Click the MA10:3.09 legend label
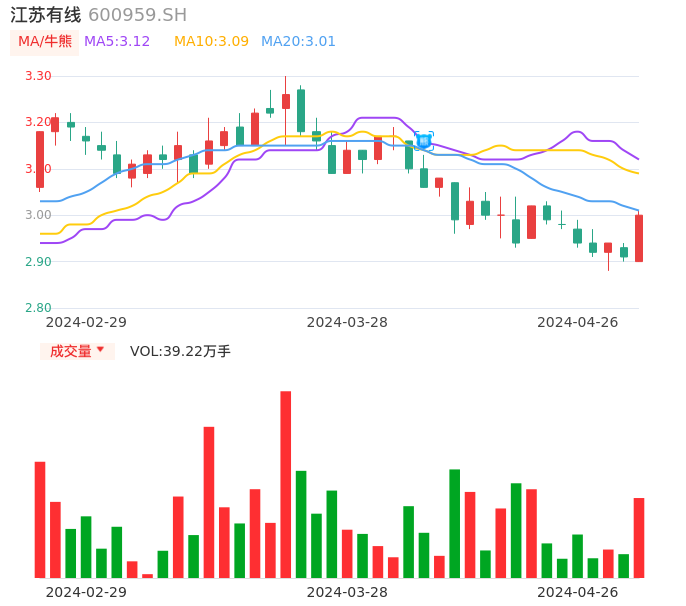686x606 pixels. point(211,42)
